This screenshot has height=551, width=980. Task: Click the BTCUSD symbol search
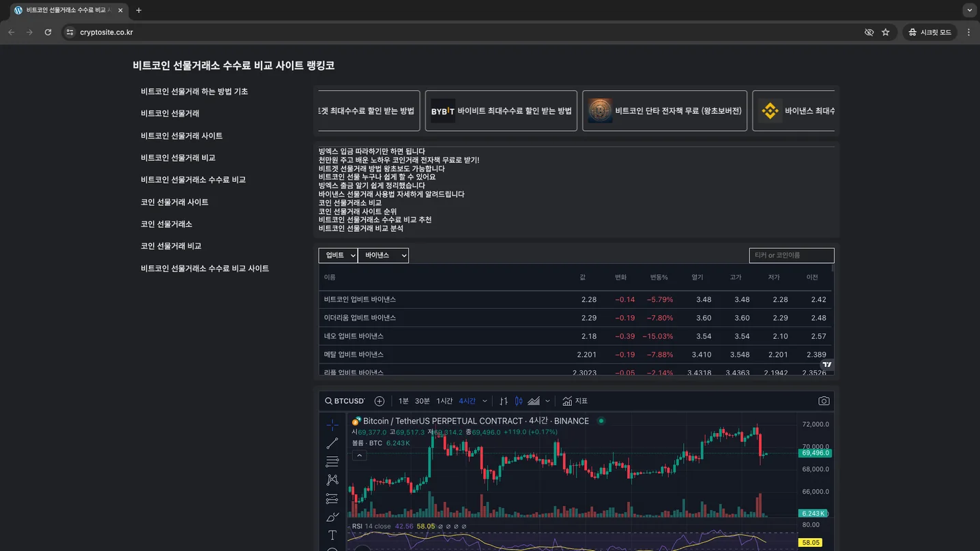click(x=345, y=401)
